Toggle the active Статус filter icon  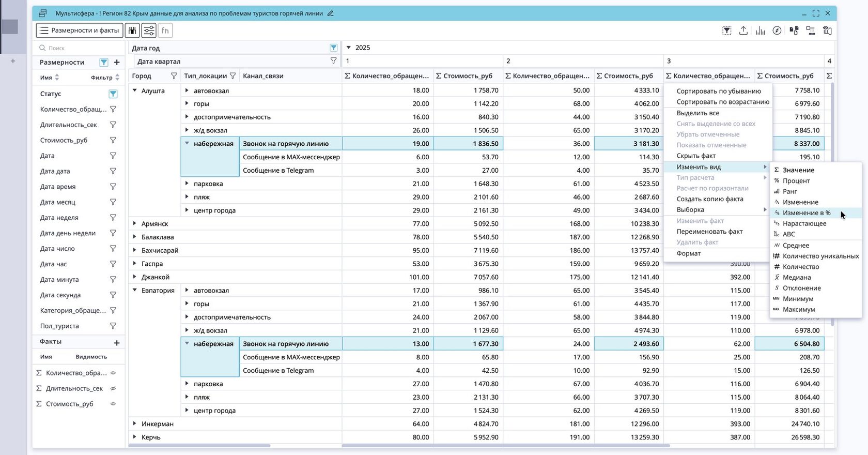pyautogui.click(x=113, y=94)
